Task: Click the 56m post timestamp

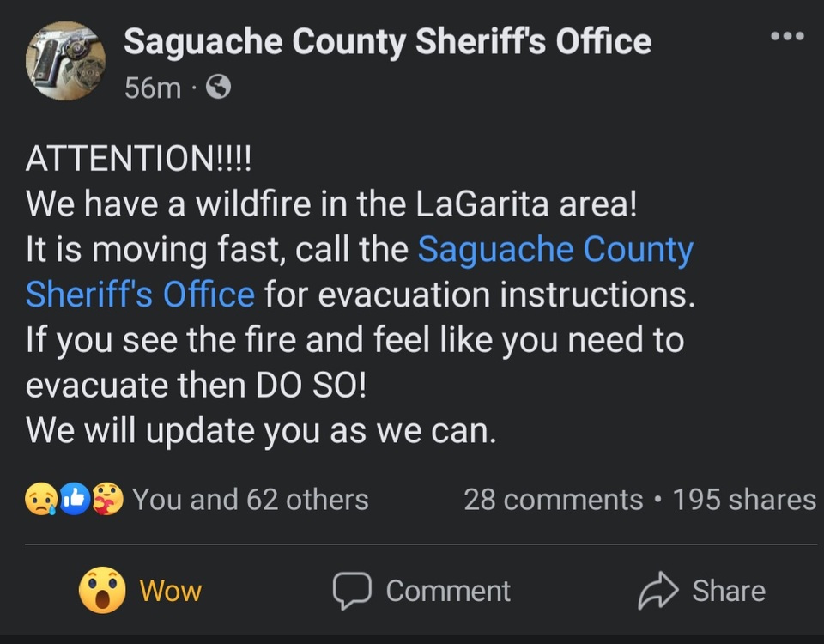Action: pos(153,87)
